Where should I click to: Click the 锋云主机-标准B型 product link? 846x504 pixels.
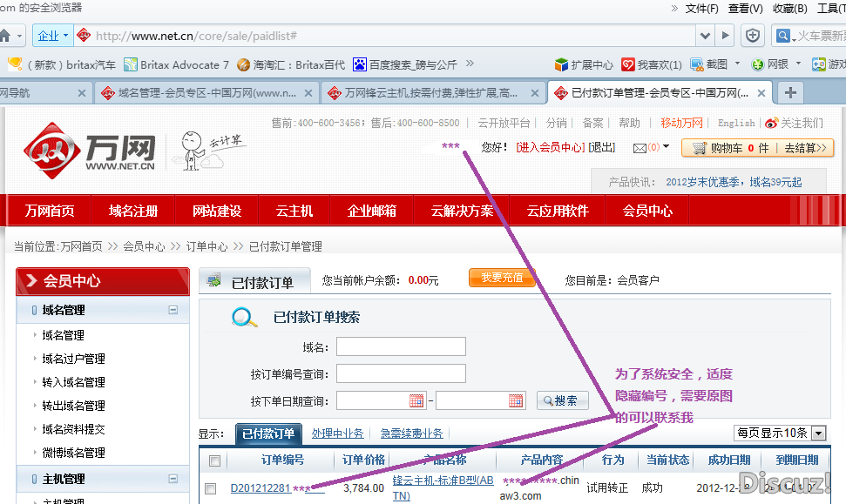[x=443, y=487]
